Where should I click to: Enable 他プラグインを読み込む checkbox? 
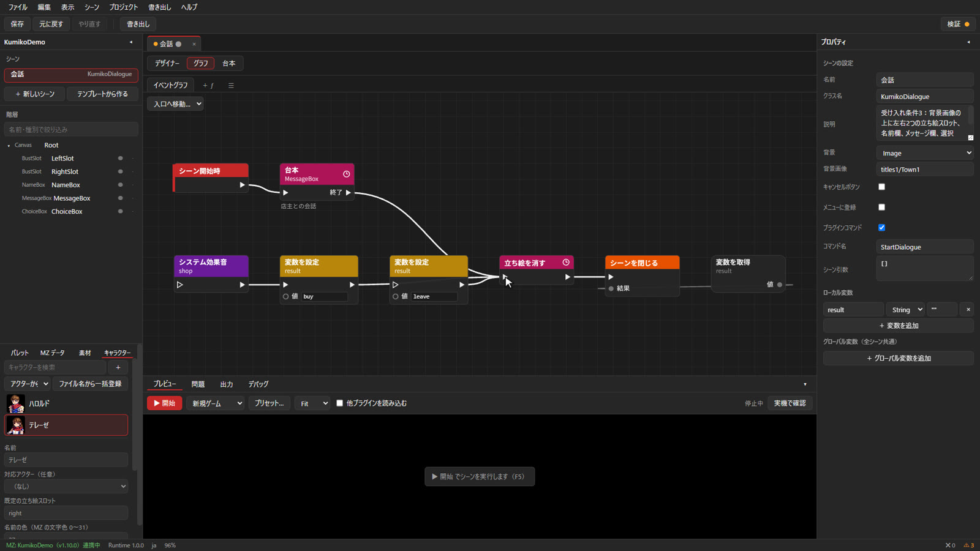click(340, 403)
